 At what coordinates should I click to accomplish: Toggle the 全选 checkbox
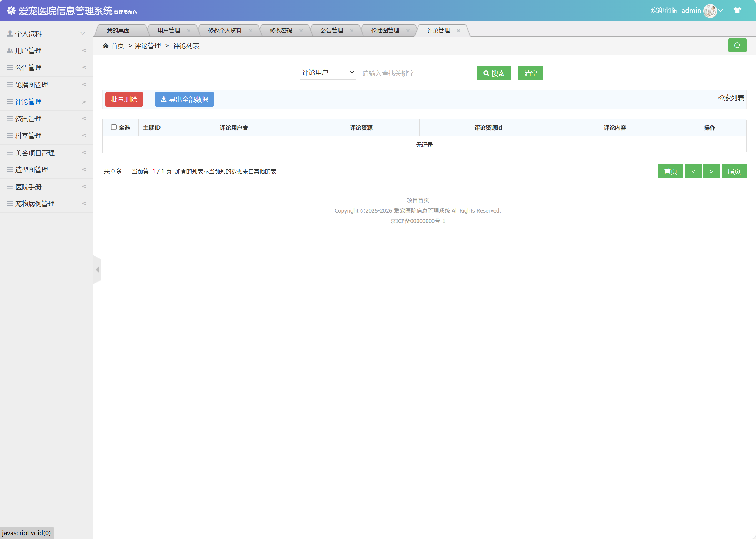click(114, 127)
